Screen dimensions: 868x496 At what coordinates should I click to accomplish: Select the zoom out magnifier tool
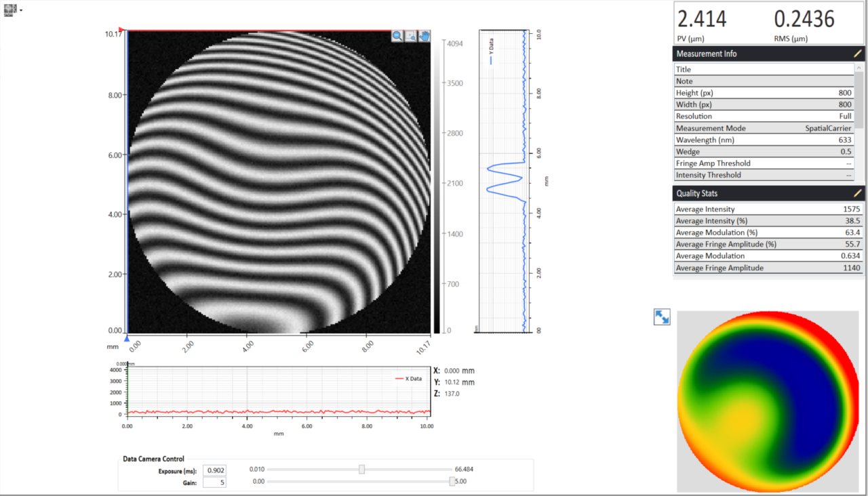[x=397, y=36]
